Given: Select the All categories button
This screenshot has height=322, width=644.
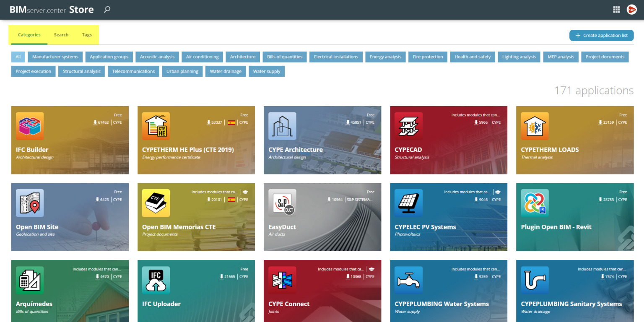Looking at the screenshot, I should [x=18, y=57].
